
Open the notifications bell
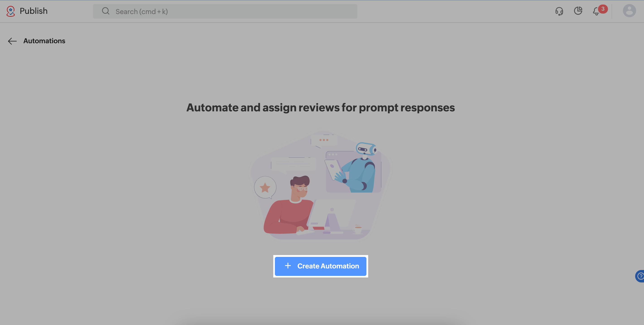click(596, 11)
